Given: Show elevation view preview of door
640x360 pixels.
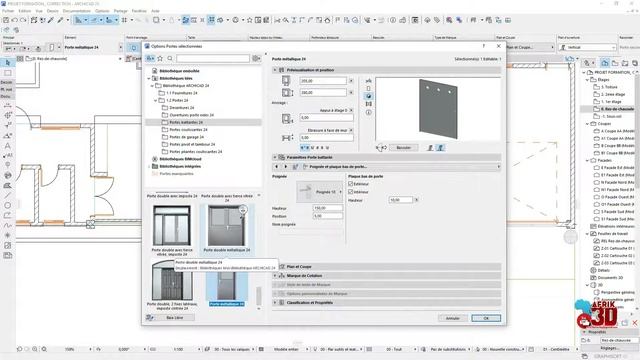Looking at the screenshot, I should (369, 88).
